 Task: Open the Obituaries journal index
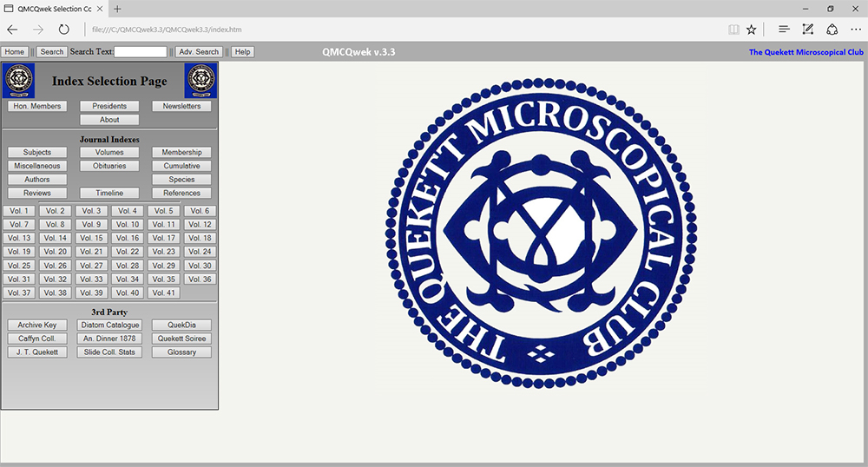coord(109,166)
